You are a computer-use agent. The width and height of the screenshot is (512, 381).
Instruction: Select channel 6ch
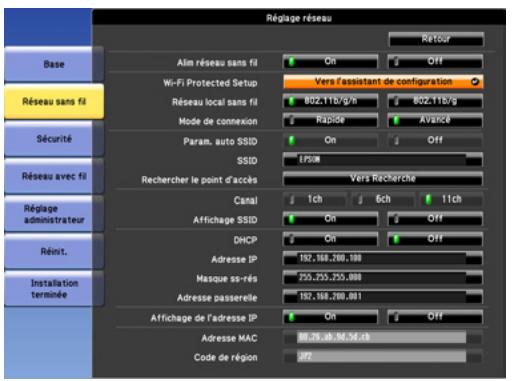(x=383, y=199)
